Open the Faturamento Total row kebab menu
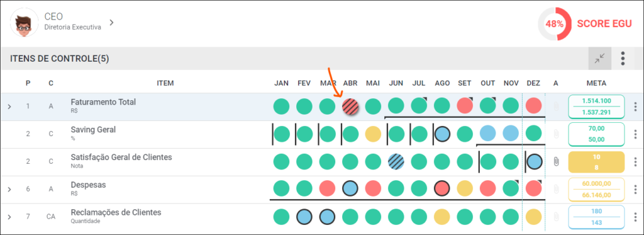This screenshot has width=644, height=235. click(x=635, y=106)
